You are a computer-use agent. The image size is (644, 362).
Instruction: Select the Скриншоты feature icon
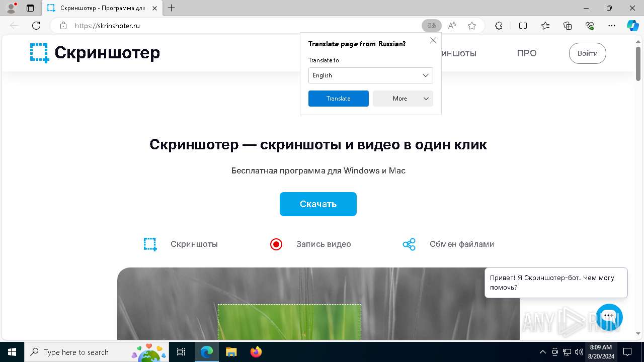[150, 244]
